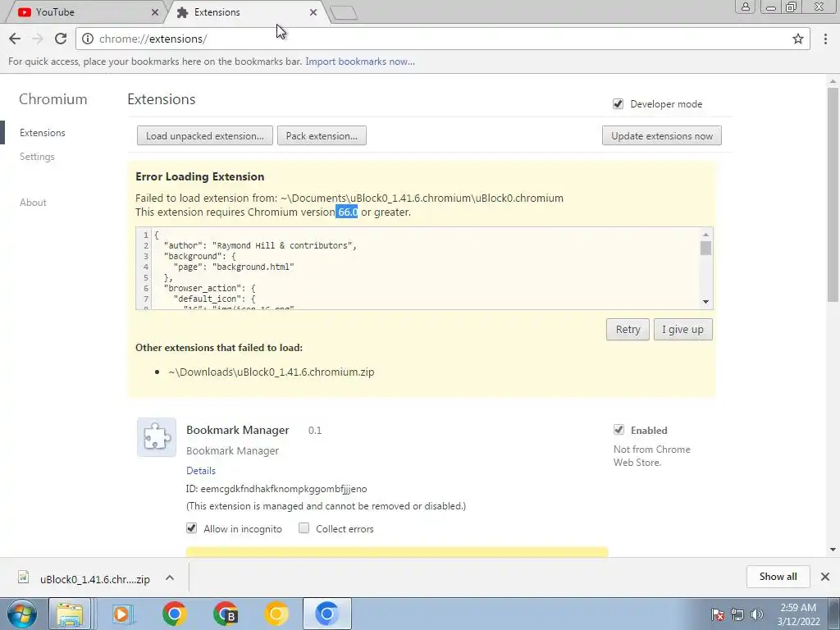Open Chrome Beta icon in taskbar
This screenshot has height=630, width=840.
click(226, 614)
